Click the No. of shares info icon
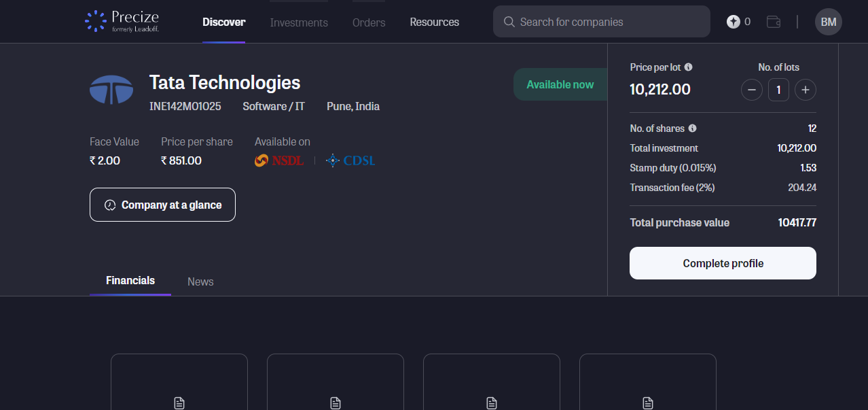 pos(692,129)
